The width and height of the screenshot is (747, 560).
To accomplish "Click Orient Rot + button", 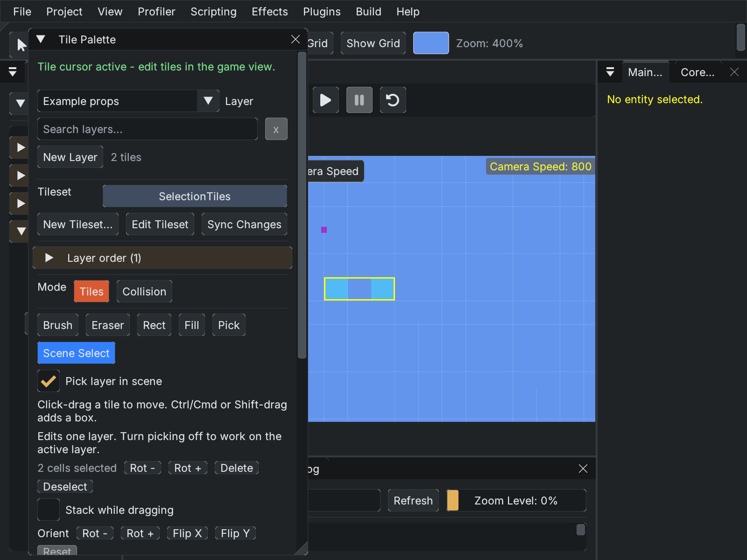I will (140, 533).
